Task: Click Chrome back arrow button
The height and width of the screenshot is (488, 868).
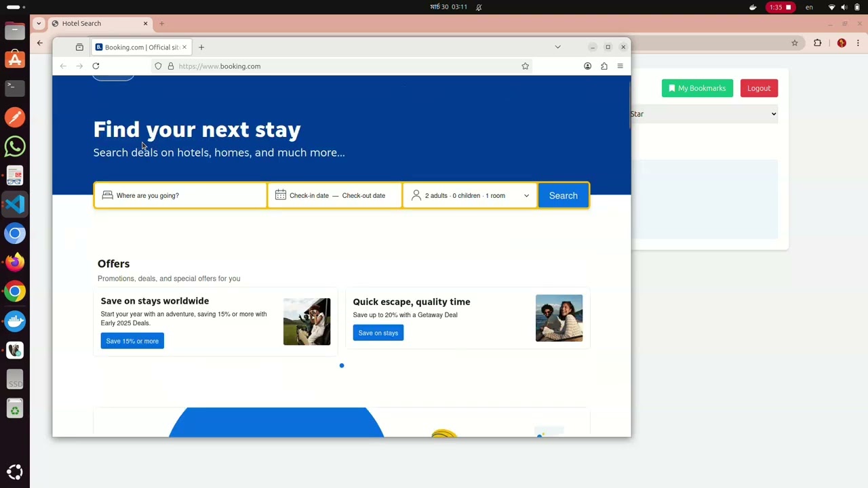Action: [x=40, y=43]
